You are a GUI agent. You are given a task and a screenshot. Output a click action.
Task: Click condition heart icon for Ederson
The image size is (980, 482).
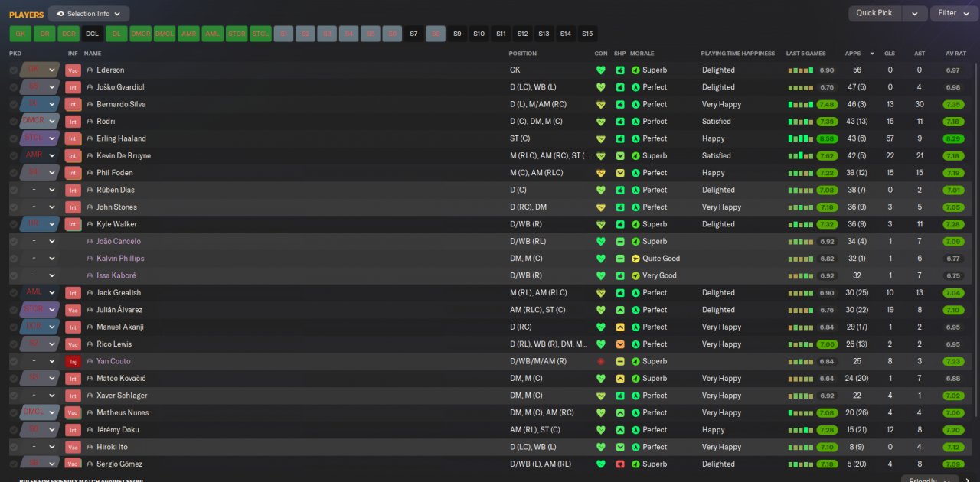click(601, 70)
